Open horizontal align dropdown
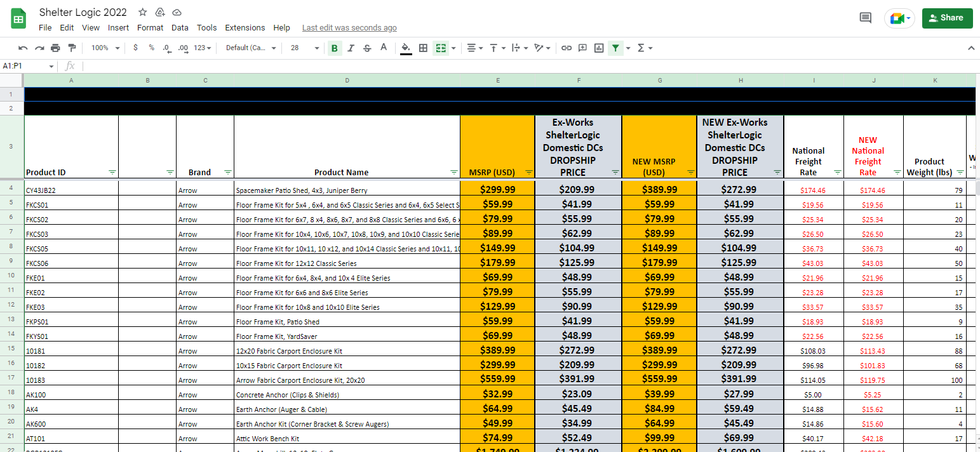980x452 pixels. [474, 48]
